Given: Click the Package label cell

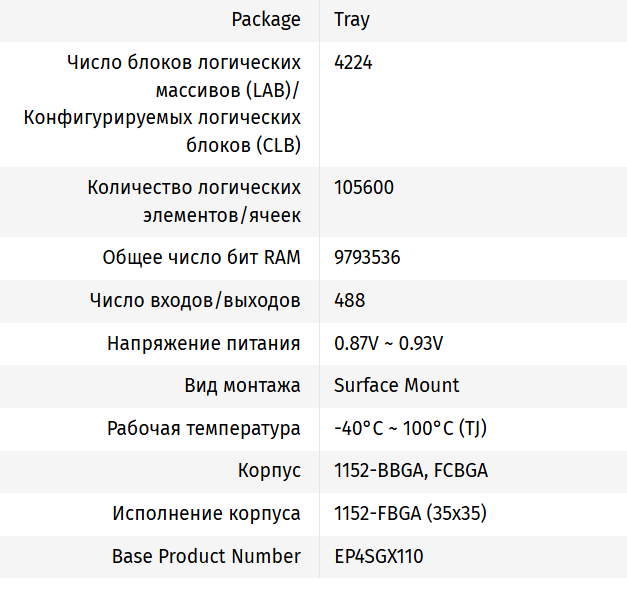Looking at the screenshot, I should point(265,20).
